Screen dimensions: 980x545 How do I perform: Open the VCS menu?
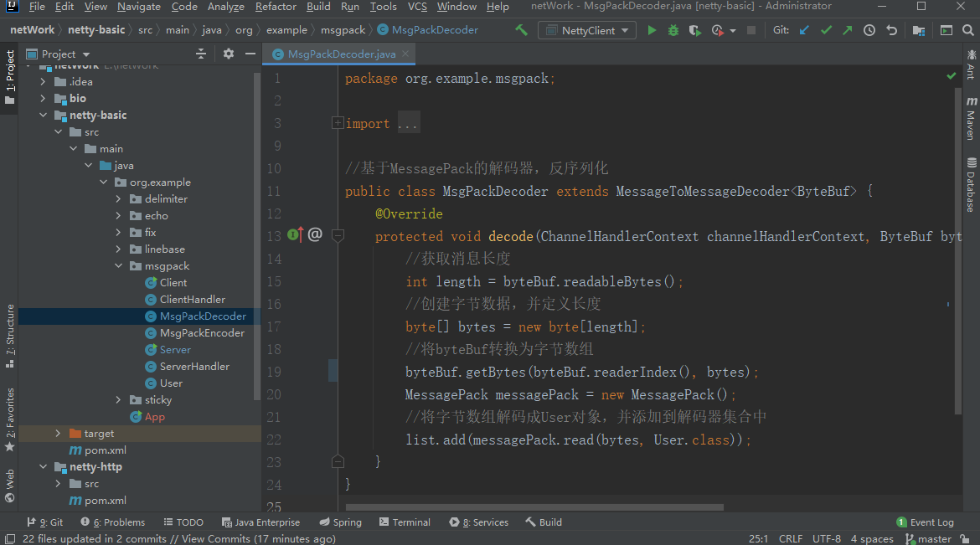tap(417, 6)
